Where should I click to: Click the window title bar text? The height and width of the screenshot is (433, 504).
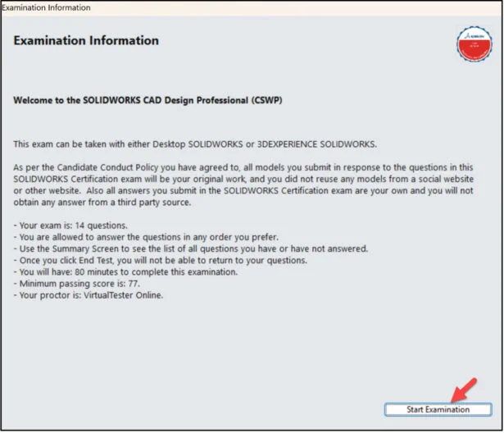pyautogui.click(x=46, y=7)
